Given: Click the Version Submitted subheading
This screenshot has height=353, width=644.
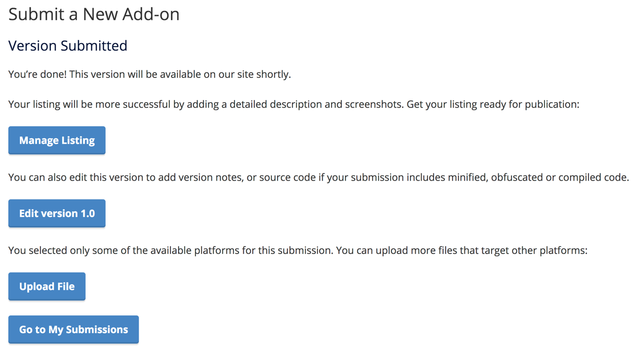Looking at the screenshot, I should pyautogui.click(x=67, y=46).
